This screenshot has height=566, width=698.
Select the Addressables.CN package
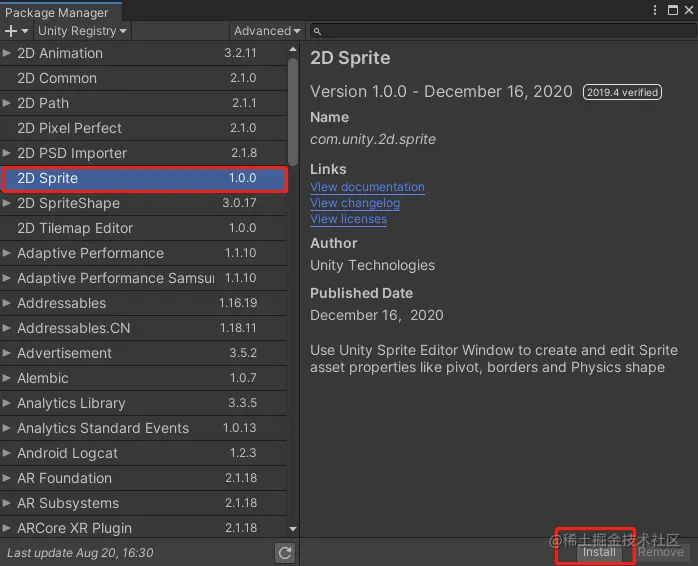click(143, 328)
